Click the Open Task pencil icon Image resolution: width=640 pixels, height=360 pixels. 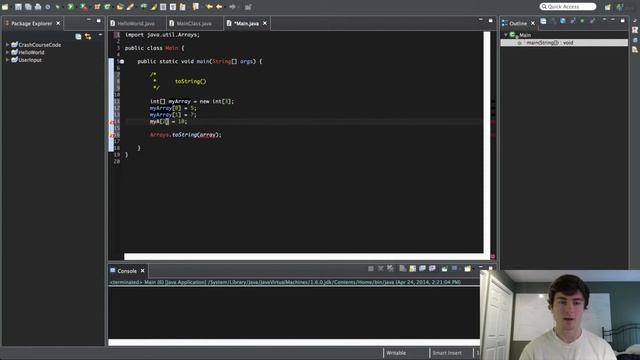(130, 7)
